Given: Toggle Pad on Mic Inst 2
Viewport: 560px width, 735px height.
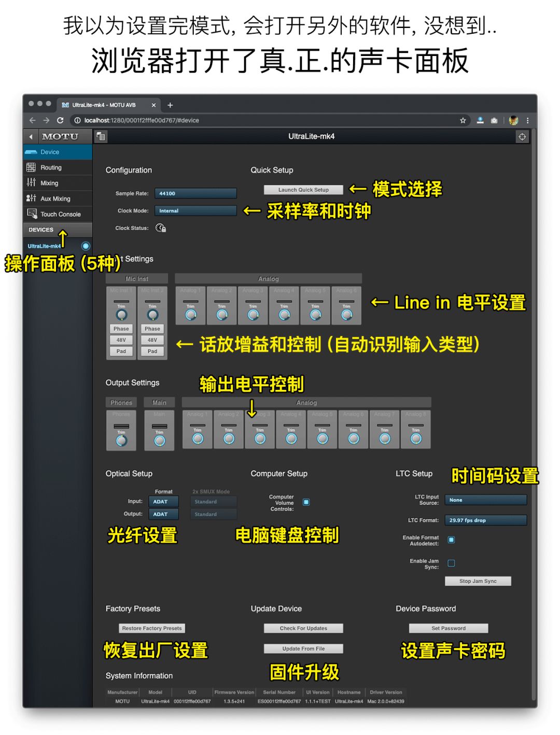Looking at the screenshot, I should click(152, 351).
